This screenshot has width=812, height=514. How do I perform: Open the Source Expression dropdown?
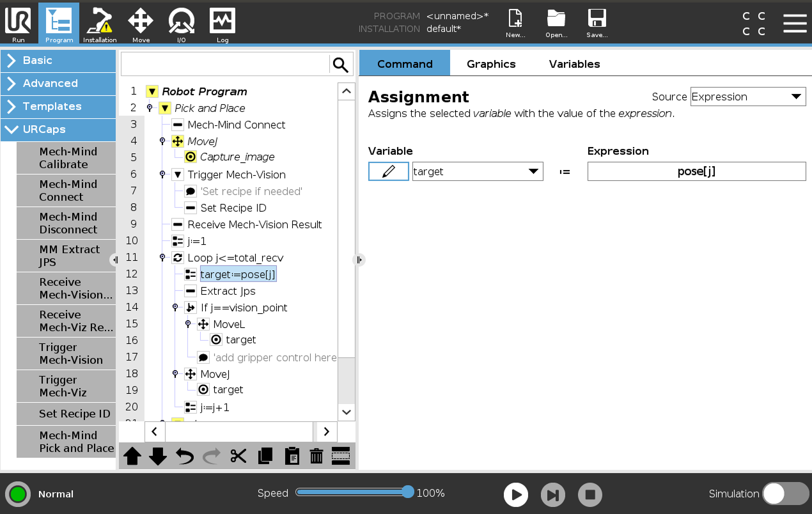tap(747, 97)
